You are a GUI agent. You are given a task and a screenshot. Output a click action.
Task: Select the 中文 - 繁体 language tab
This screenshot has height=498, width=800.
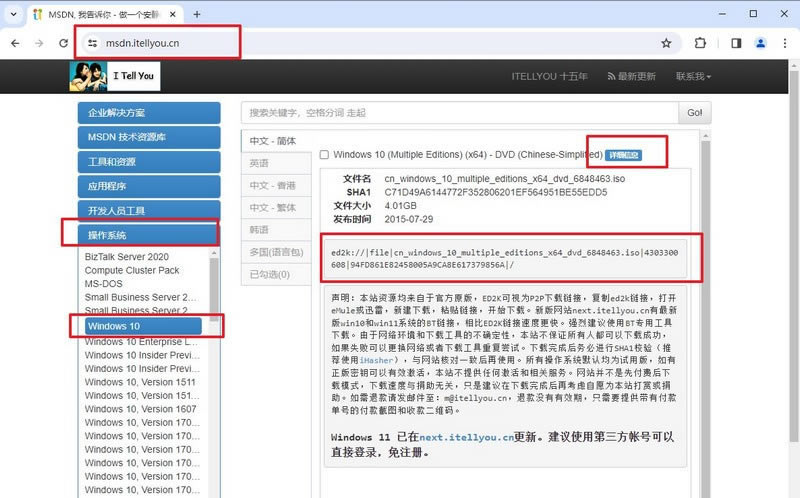click(x=272, y=207)
